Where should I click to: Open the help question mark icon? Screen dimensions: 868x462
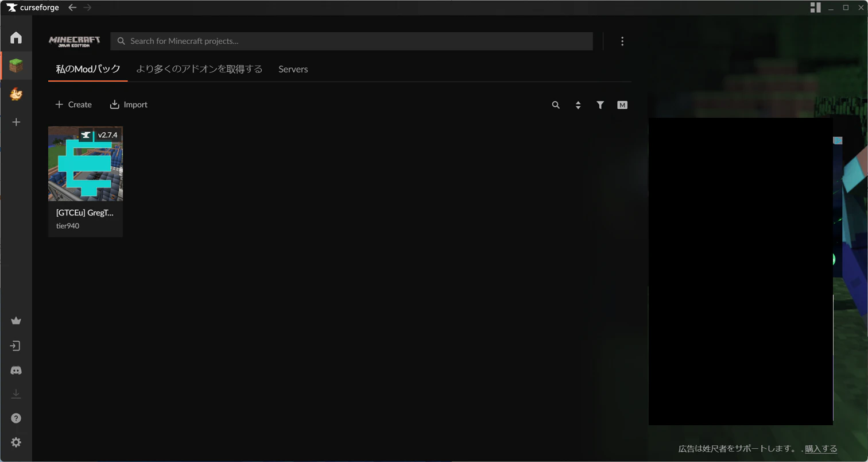[x=16, y=418]
